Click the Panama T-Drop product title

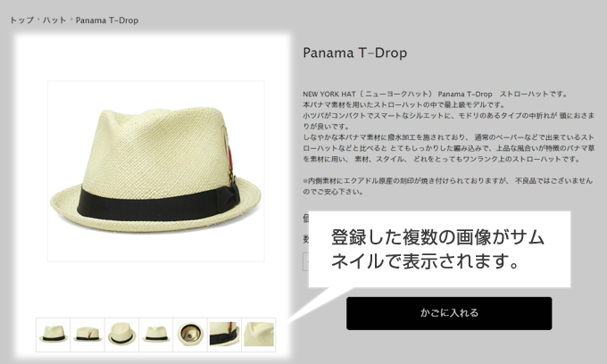[x=355, y=53]
